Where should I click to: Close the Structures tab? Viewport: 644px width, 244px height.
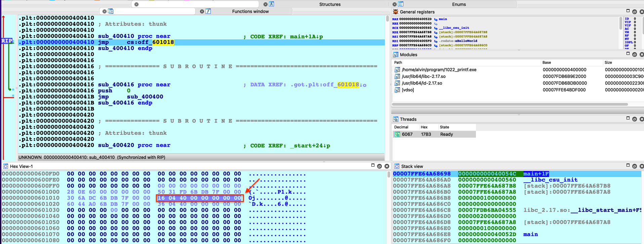pos(266,4)
